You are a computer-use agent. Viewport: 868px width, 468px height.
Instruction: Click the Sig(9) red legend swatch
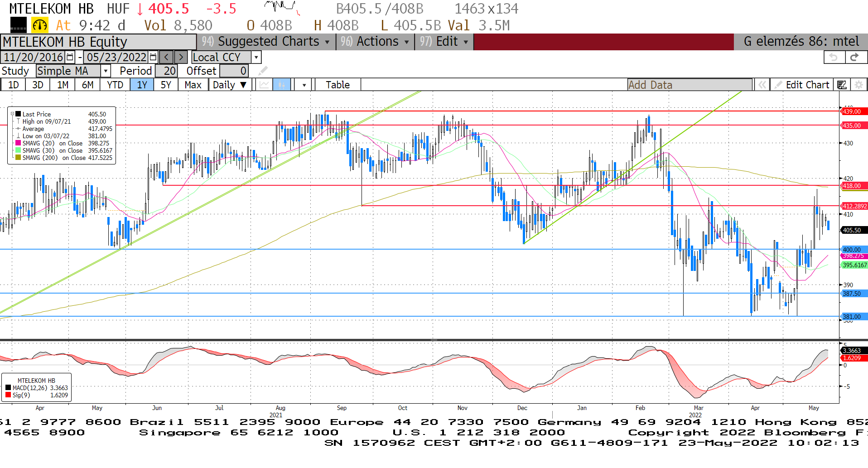tap(8, 395)
